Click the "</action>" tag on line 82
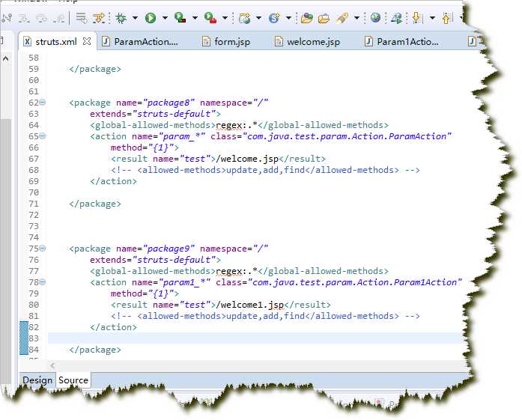 pyautogui.click(x=113, y=327)
